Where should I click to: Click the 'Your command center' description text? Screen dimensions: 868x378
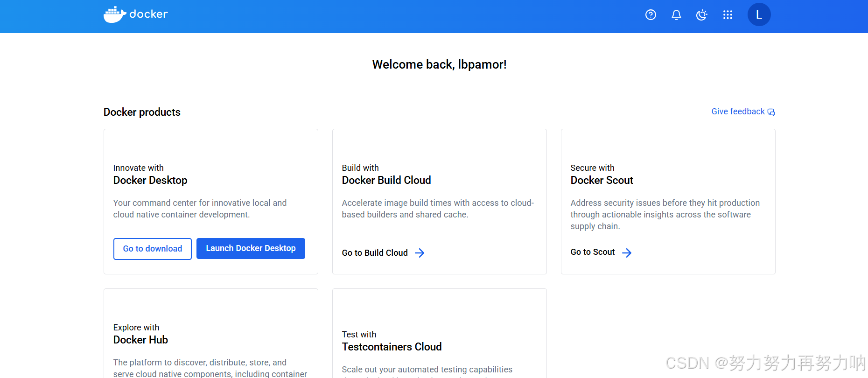point(200,209)
